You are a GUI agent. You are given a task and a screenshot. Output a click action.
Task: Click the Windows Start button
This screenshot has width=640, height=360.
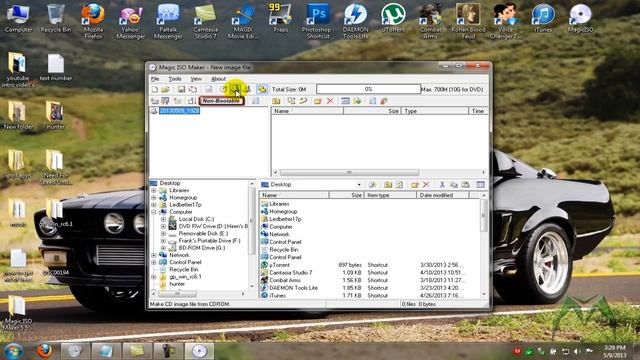[13, 351]
